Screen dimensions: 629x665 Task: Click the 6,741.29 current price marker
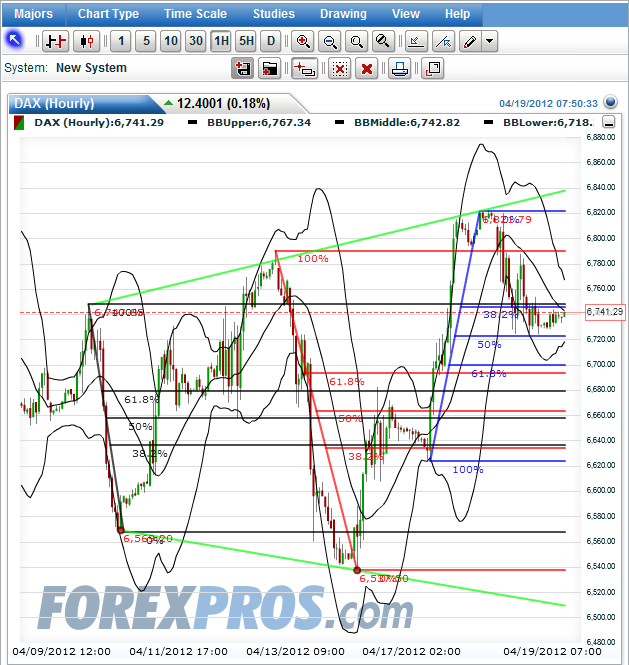point(605,312)
